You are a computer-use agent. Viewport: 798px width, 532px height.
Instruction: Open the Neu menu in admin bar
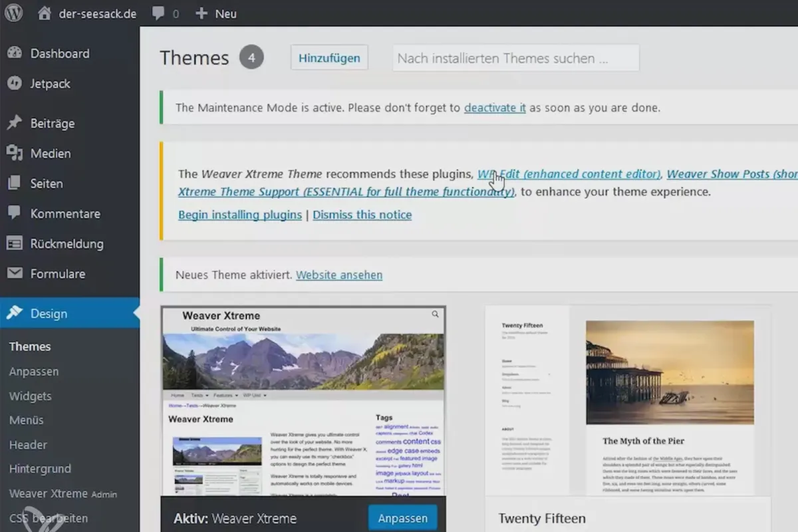226,13
